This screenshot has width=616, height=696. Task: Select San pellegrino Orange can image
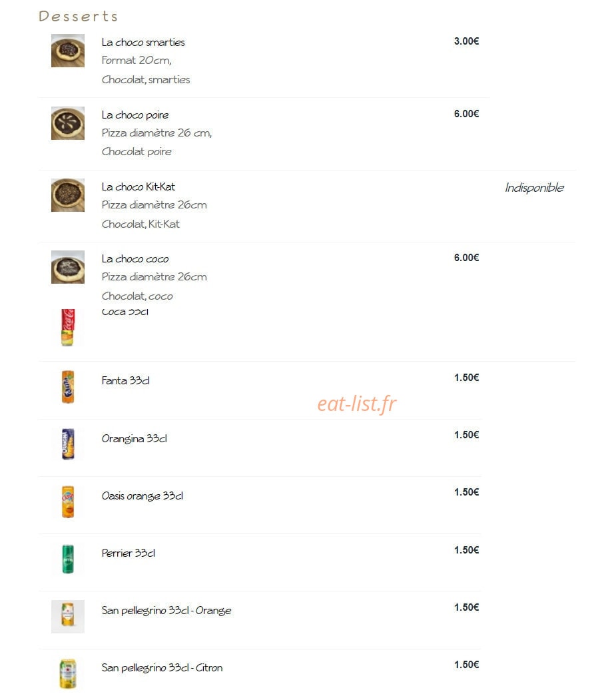[67, 616]
